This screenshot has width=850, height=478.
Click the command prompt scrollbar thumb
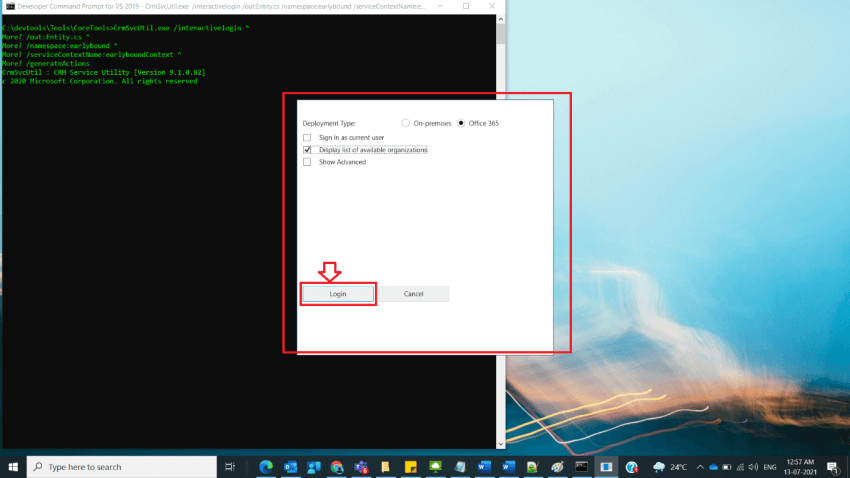point(500,34)
